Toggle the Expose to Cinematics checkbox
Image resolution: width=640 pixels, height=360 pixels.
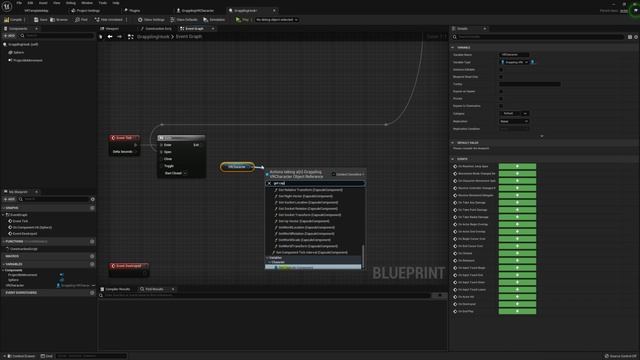point(501,106)
